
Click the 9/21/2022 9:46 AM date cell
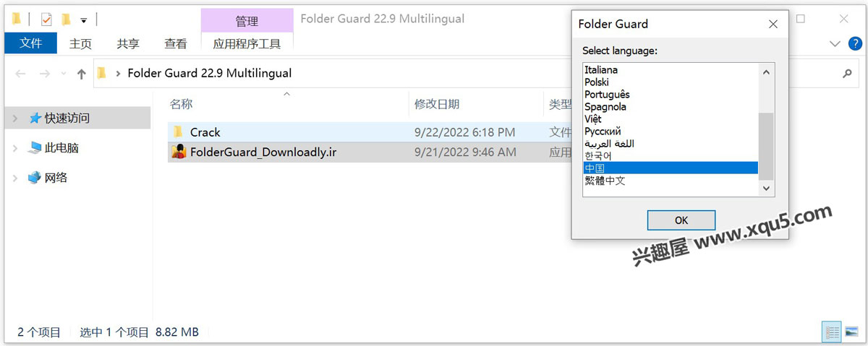[x=465, y=152]
